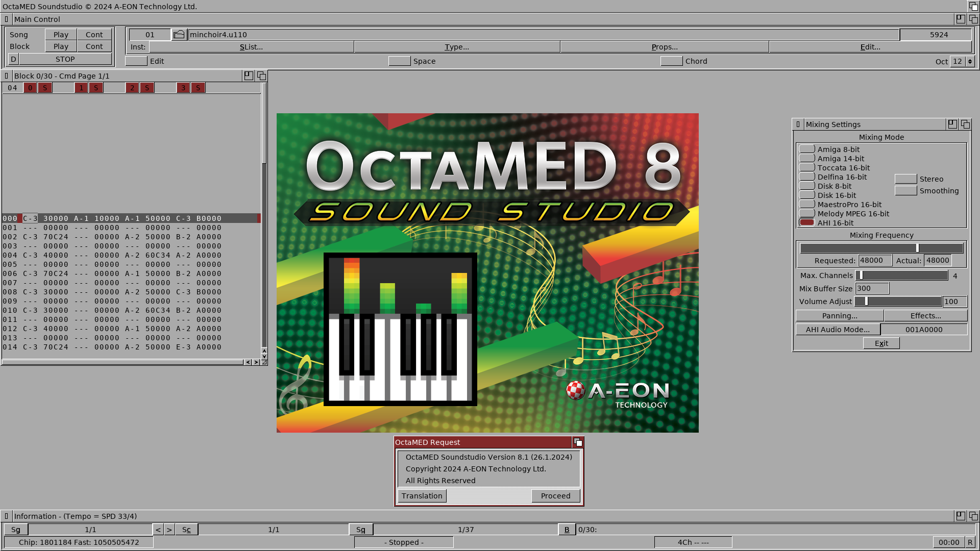This screenshot has width=980, height=551.
Task: Toggle the Stereo checkbox
Action: point(905,179)
